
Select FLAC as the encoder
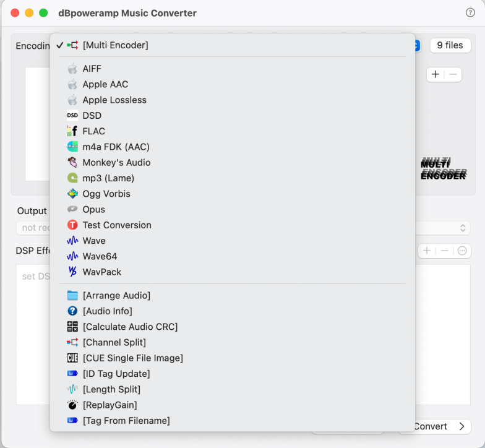(233, 131)
